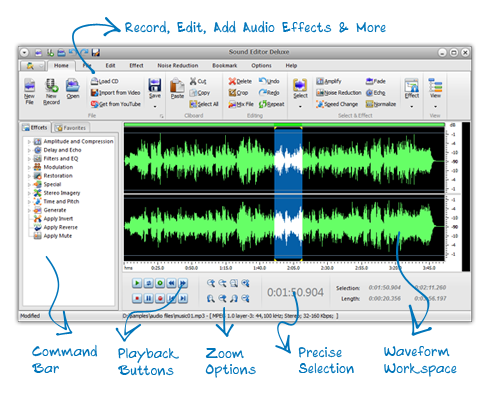Click the green Play button
Image resolution: width=488 pixels, height=396 pixels.
[x=137, y=283]
